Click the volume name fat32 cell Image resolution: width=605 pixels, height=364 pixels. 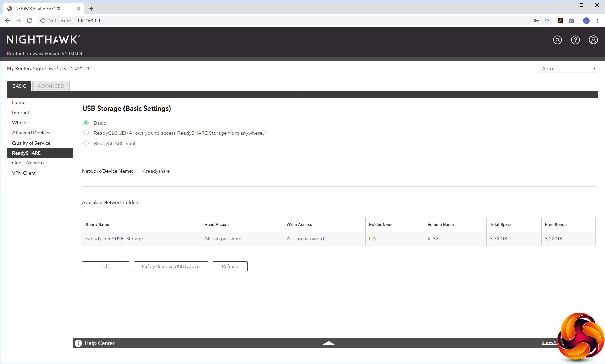point(455,239)
